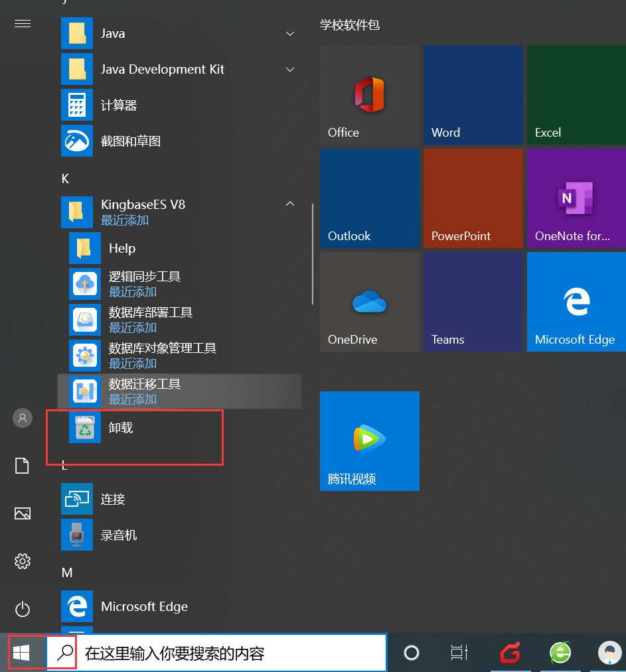Open the user account icon
Viewport: 626px width, 672px height.
[x=23, y=418]
